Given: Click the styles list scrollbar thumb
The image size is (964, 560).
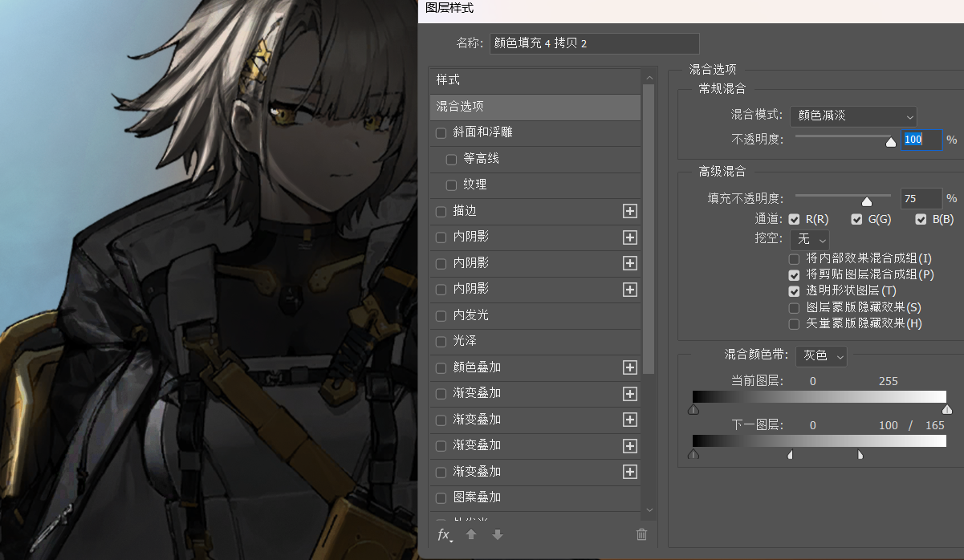Looking at the screenshot, I should (649, 229).
